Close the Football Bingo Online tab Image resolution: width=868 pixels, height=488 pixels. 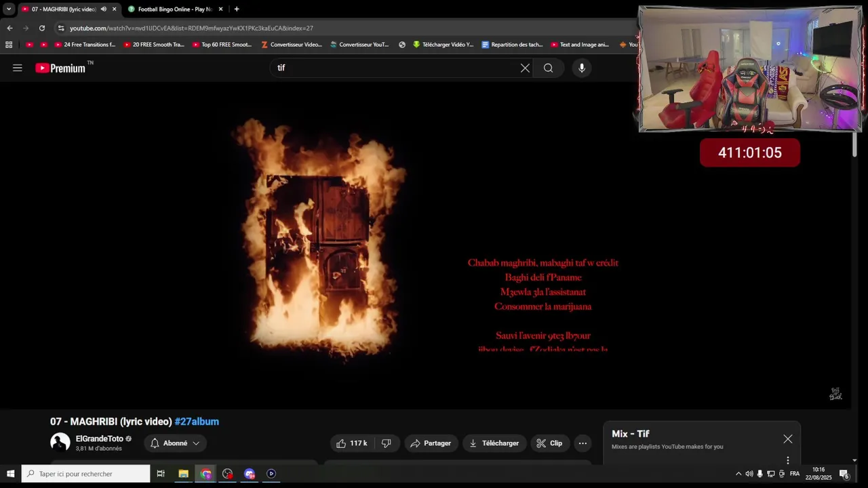pos(220,9)
